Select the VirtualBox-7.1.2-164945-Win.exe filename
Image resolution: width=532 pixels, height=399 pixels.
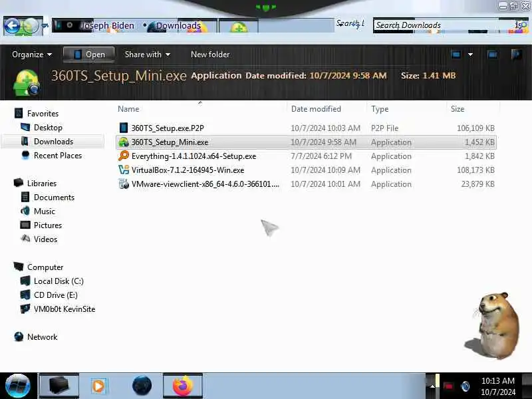coord(188,170)
